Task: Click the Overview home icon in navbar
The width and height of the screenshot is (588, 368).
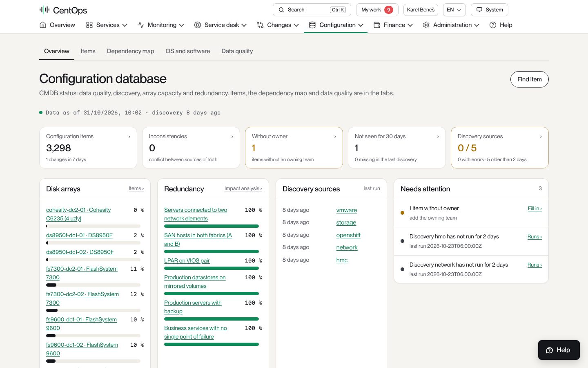Action: 43,25
